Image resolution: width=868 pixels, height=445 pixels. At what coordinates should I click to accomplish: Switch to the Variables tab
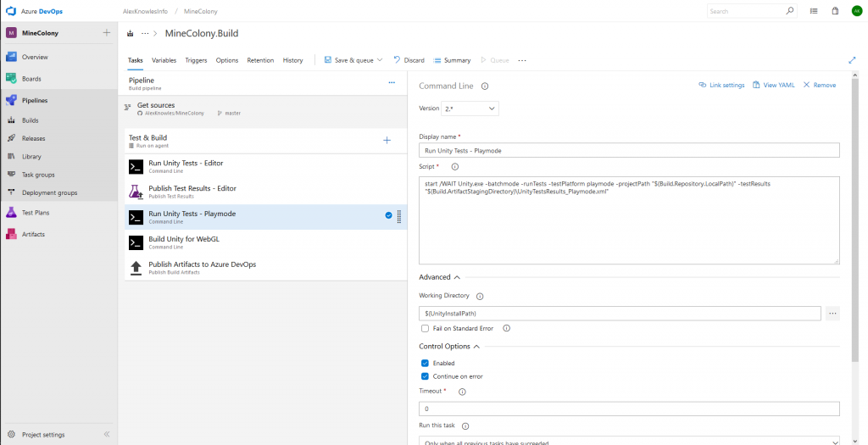164,60
